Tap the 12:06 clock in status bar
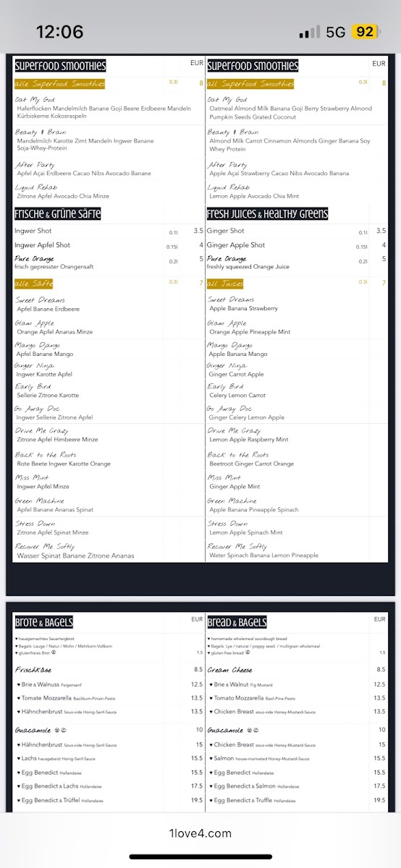The height and width of the screenshot is (868, 401). 59,32
